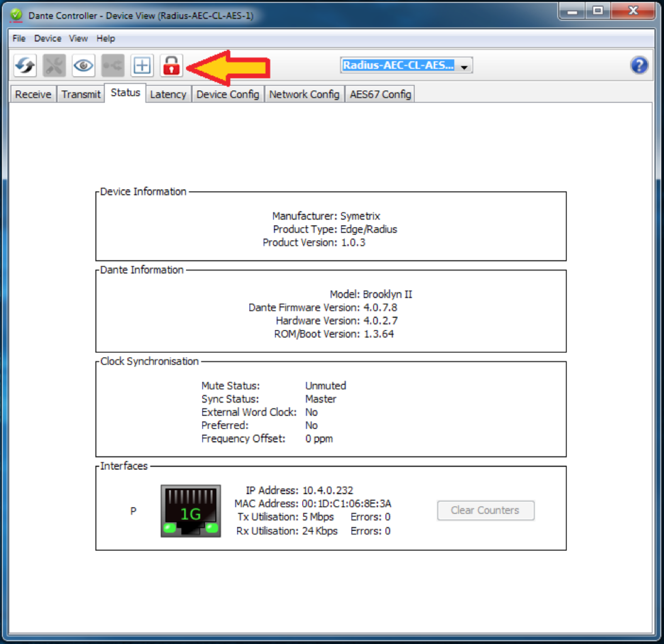
Task: Open the Web Config wrench icon
Action: point(53,65)
